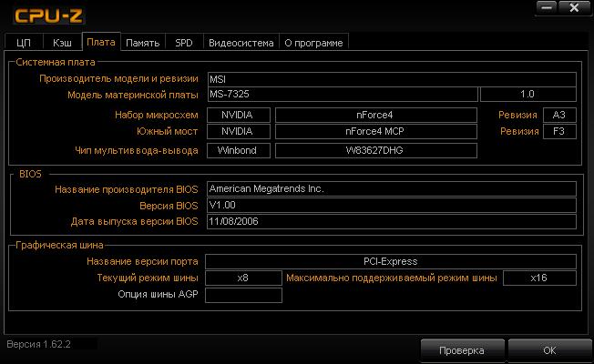
Task: Click the Название версии порта label
Action: [x=142, y=261]
